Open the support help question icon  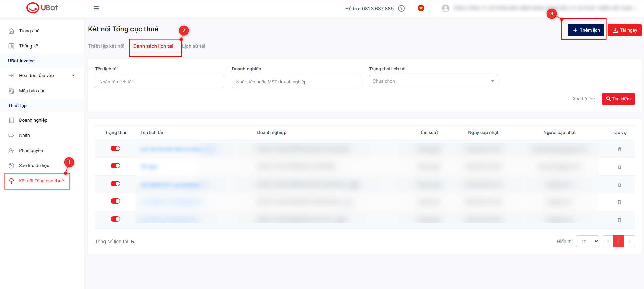[x=401, y=8]
